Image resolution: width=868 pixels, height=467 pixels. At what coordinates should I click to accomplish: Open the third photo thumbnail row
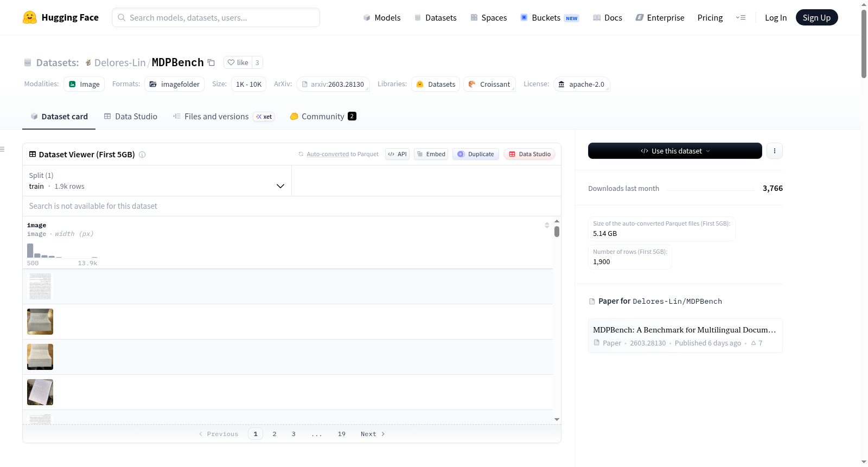[x=40, y=357]
